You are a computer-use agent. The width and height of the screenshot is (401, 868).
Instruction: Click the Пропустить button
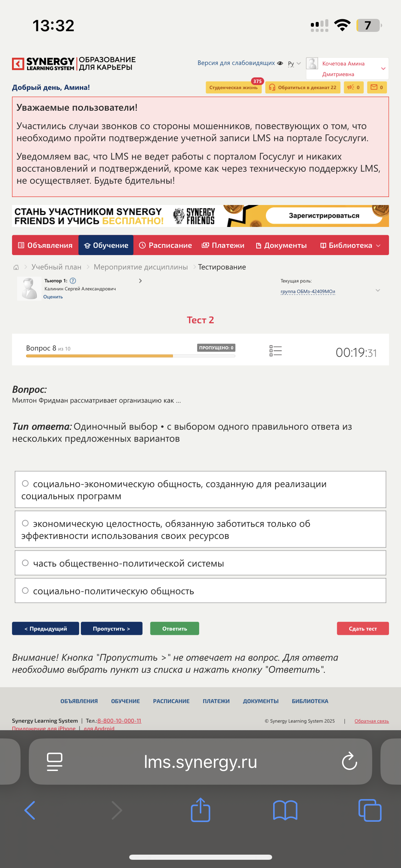click(x=112, y=628)
